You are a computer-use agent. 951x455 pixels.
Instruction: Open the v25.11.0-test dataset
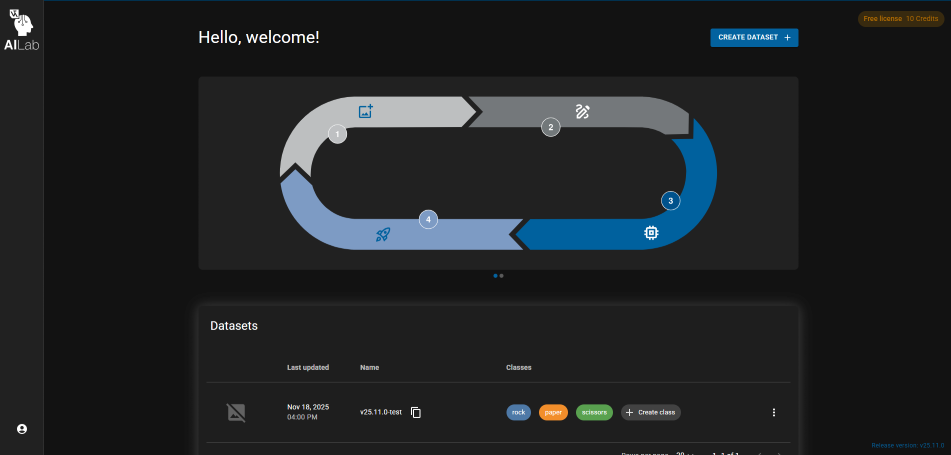[381, 412]
